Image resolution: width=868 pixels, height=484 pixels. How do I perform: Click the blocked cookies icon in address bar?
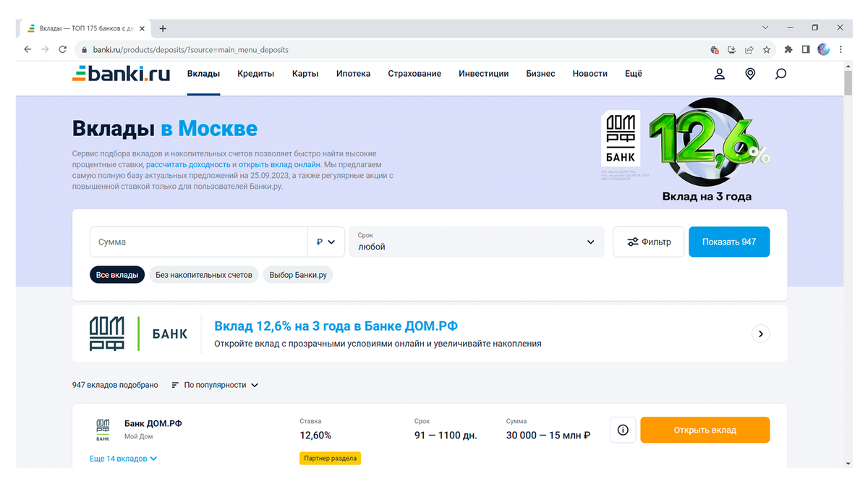coord(714,50)
